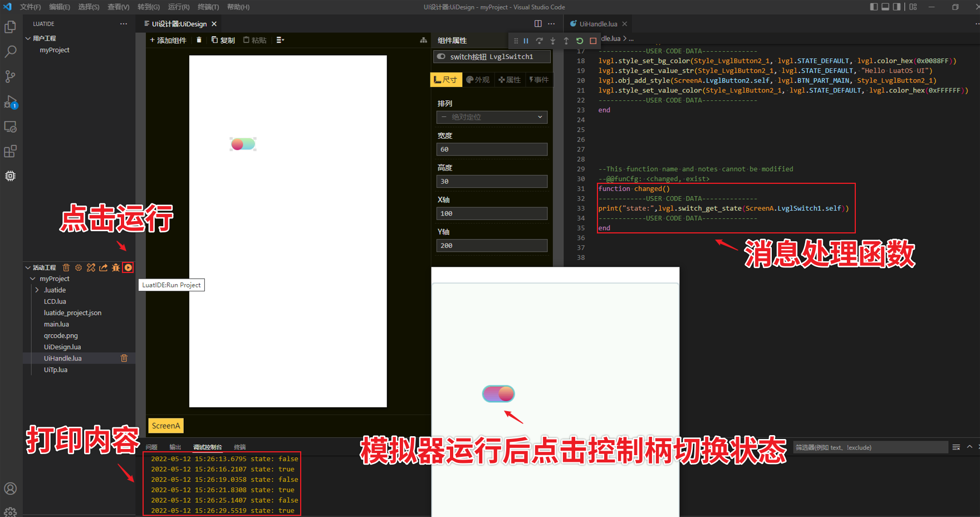The width and height of the screenshot is (980, 517).
Task: Run the project with the LuatIDE play icon
Action: click(x=128, y=267)
